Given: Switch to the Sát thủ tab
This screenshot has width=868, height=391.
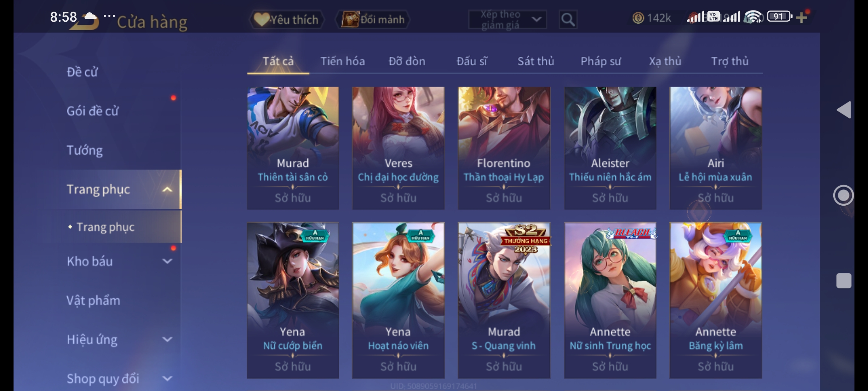Looking at the screenshot, I should [x=536, y=61].
